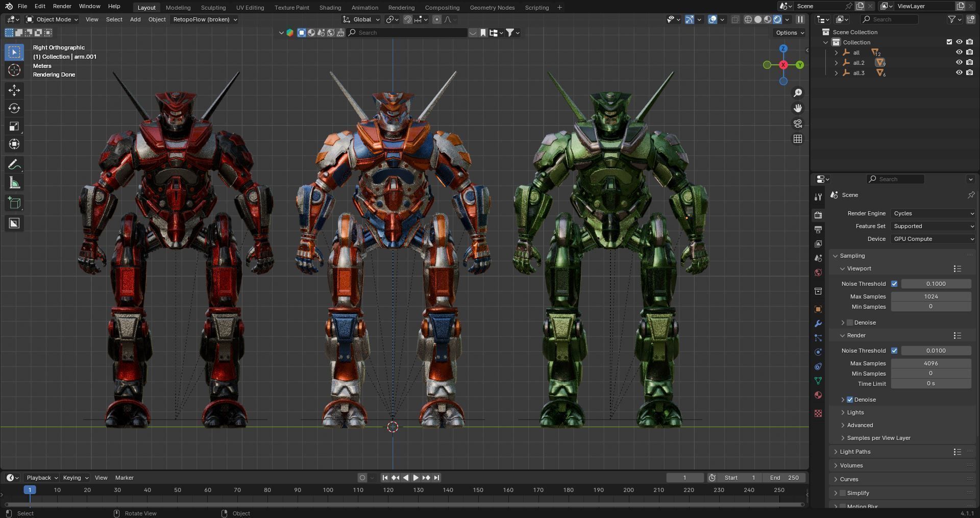Expand the Lights subpanel

[855, 412]
